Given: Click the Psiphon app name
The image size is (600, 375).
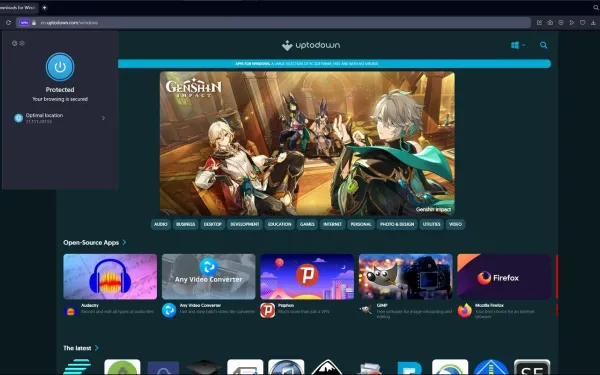Looking at the screenshot, I should point(286,305).
